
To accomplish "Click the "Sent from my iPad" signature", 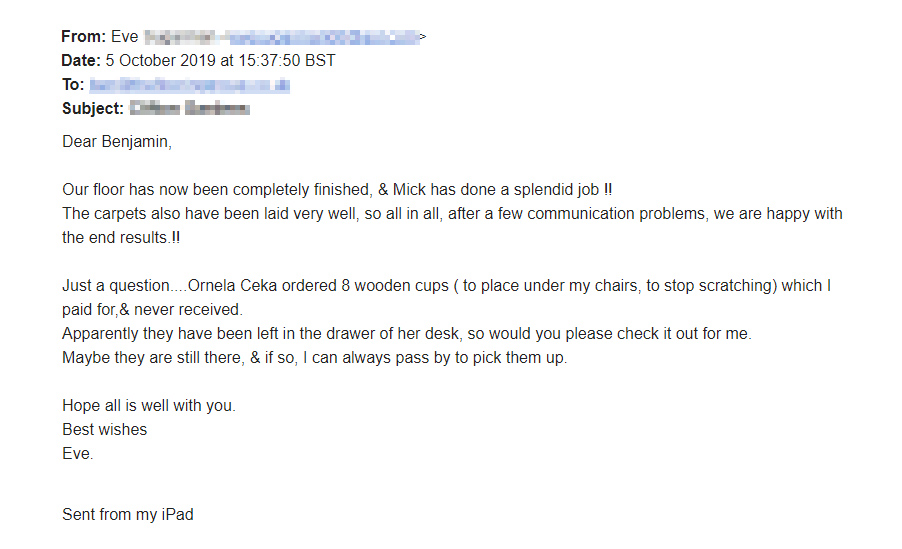I will point(128,515).
